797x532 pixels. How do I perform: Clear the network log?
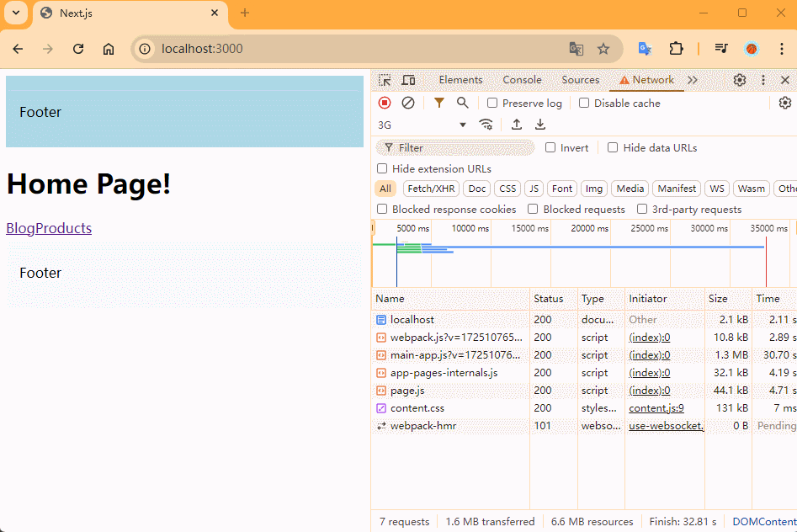tap(408, 103)
